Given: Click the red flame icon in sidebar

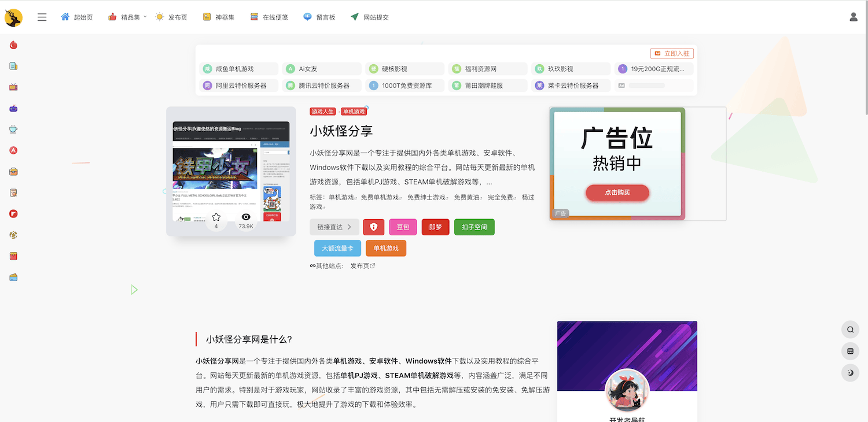Looking at the screenshot, I should point(13,45).
